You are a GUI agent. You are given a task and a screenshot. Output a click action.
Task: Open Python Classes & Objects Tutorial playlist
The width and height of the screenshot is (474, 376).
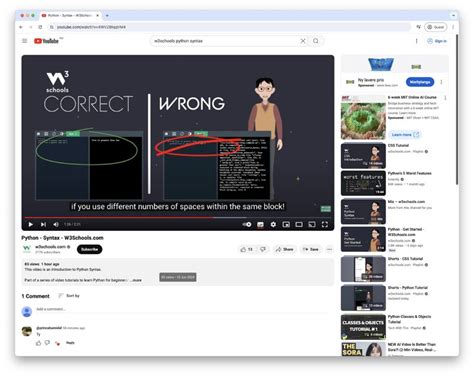363,327
